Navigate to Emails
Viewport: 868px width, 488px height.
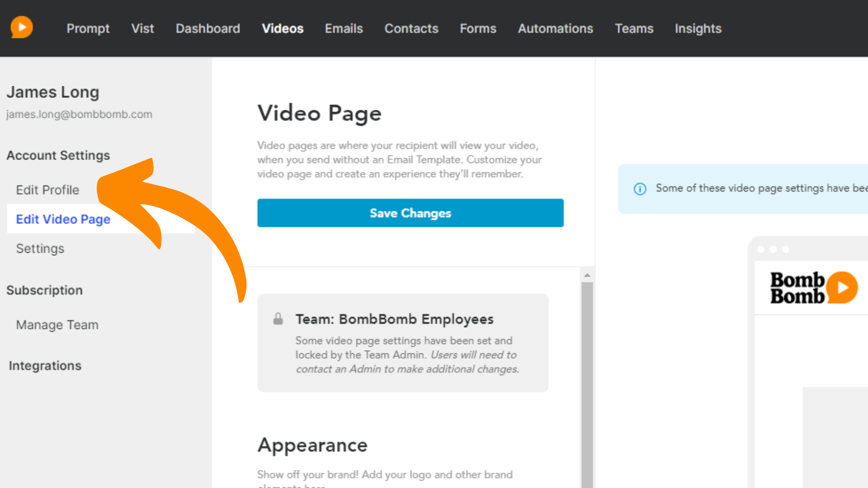coord(344,28)
